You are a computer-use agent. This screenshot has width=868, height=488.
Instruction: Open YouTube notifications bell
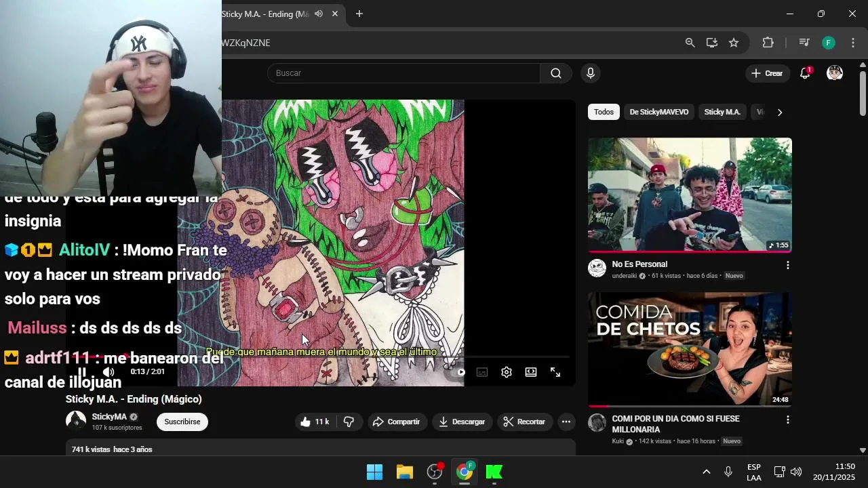coord(805,73)
